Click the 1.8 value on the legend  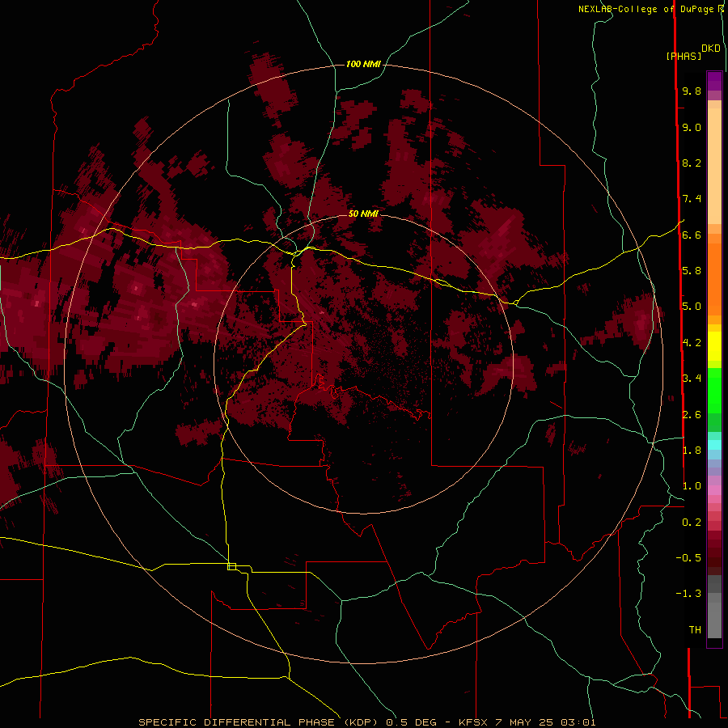click(692, 451)
